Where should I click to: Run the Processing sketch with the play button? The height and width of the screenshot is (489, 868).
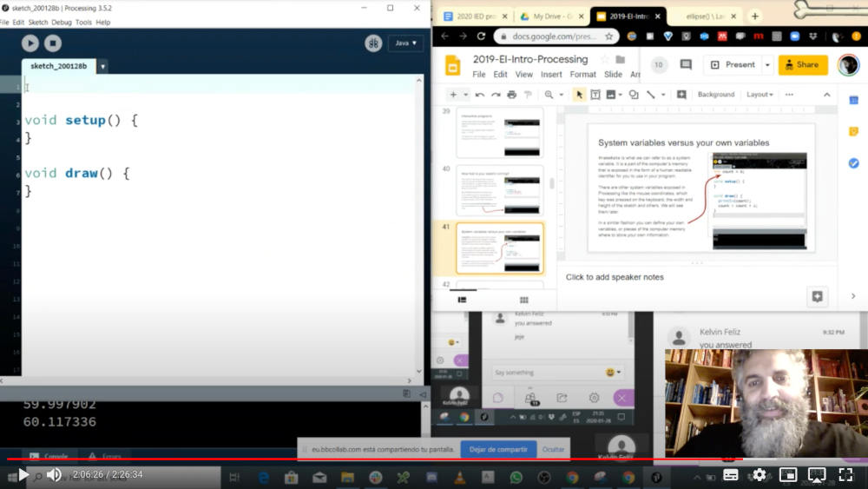(x=30, y=43)
